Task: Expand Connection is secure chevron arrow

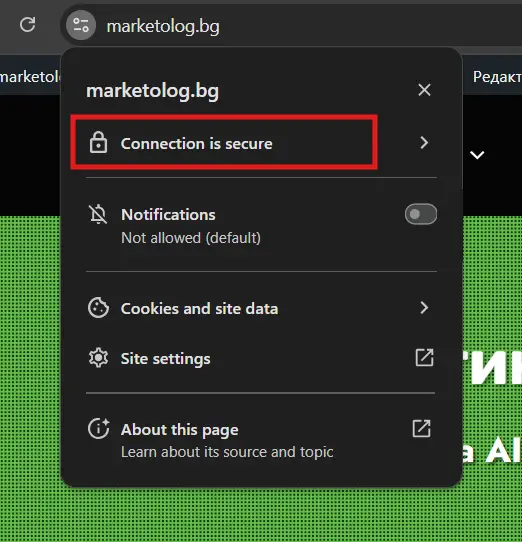Action: (x=424, y=142)
